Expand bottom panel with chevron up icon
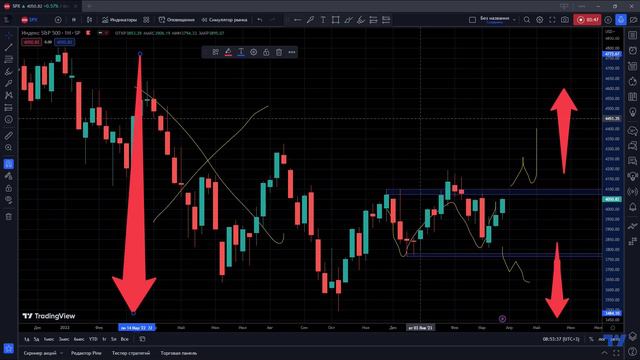Screen dimensions: 640x360 click(604, 353)
